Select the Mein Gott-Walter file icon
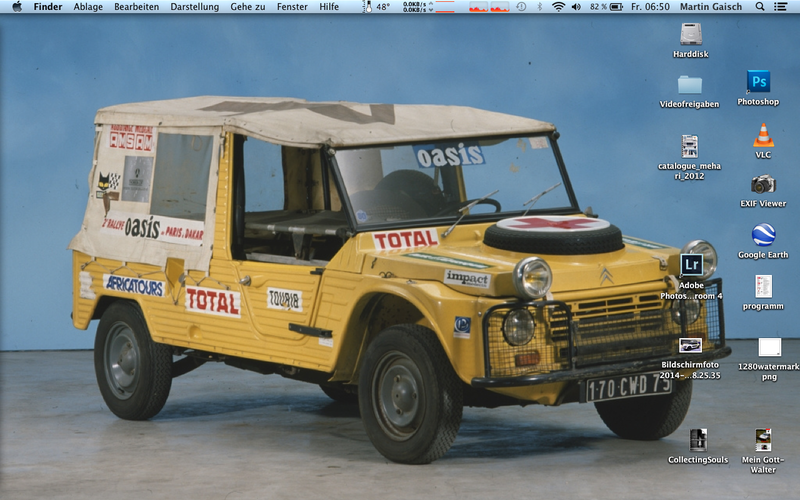This screenshot has height=500, width=800. pyautogui.click(x=763, y=440)
